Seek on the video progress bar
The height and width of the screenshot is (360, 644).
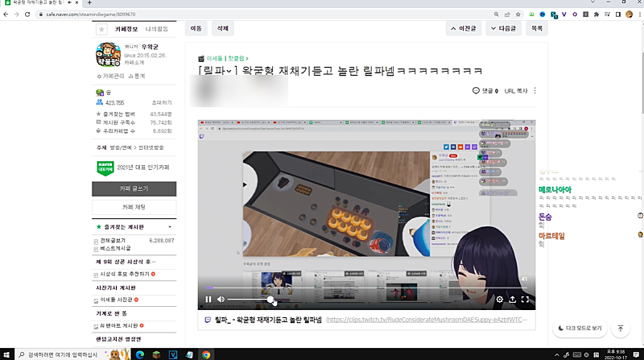366,288
